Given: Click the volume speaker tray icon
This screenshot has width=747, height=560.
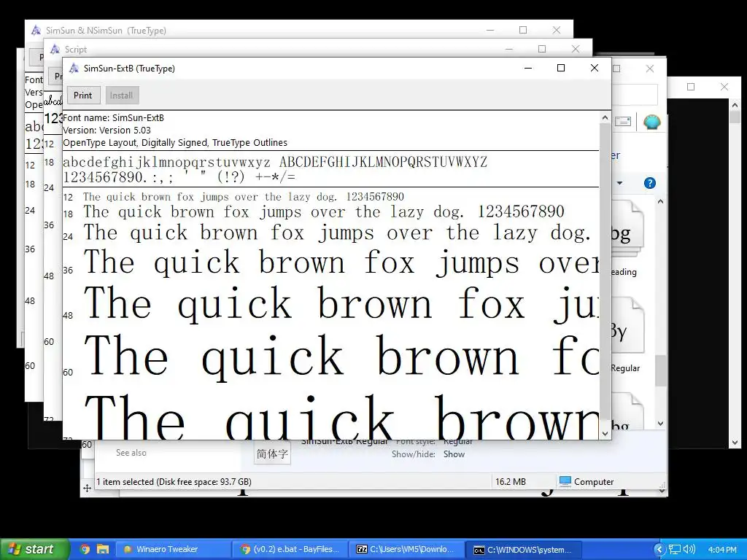Looking at the screenshot, I should 689,550.
